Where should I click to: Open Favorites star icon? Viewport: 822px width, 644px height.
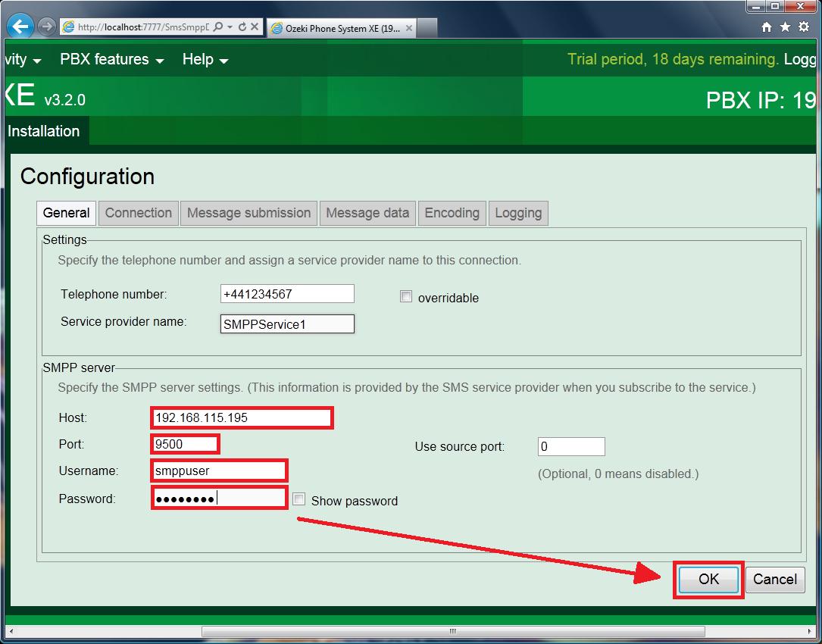tap(785, 27)
